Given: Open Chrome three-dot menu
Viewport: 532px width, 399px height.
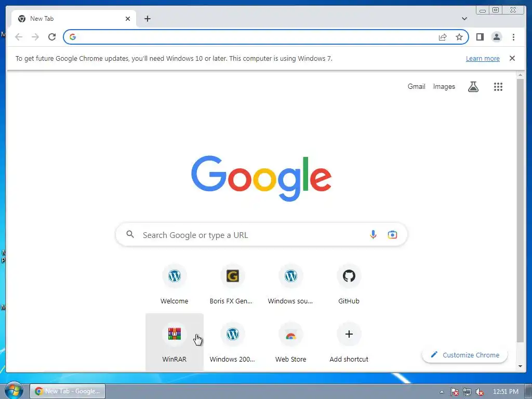Looking at the screenshot, I should [x=513, y=37].
